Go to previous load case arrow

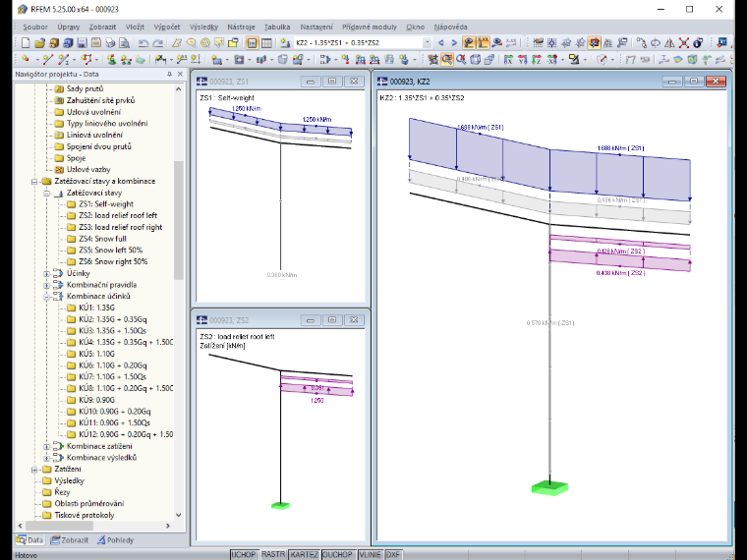click(x=440, y=43)
